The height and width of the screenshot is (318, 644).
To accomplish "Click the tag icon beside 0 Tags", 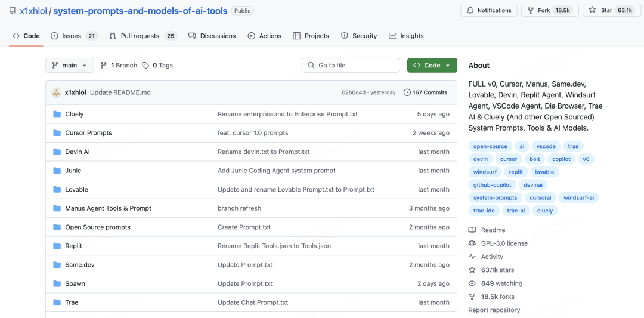I will (x=146, y=65).
